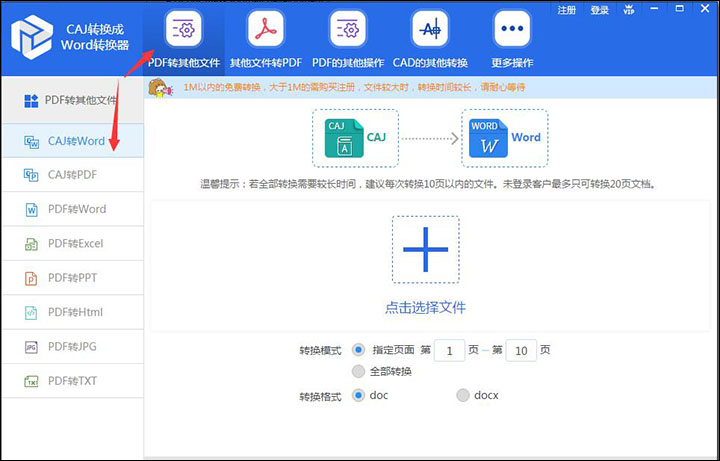720x461 pixels.
Task: Click the large plus add-file box
Action: pos(426,249)
